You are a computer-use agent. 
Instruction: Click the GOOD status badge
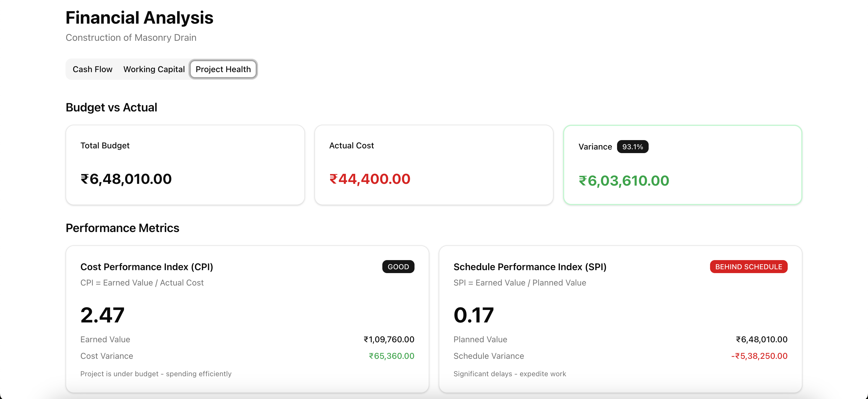(x=398, y=267)
